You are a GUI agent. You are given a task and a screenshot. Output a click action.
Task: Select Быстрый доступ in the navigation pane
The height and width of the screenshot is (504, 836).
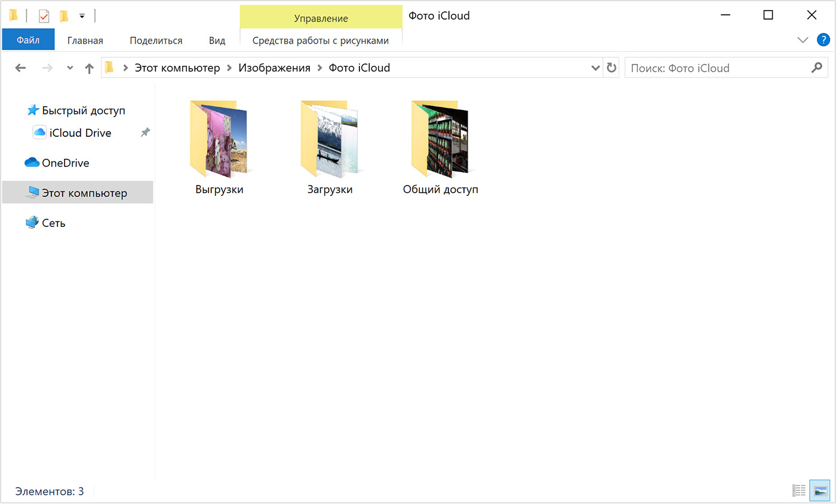76,110
